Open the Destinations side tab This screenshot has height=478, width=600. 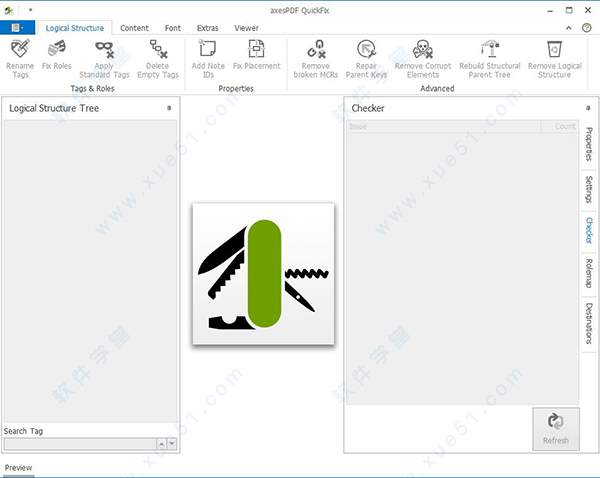click(590, 323)
